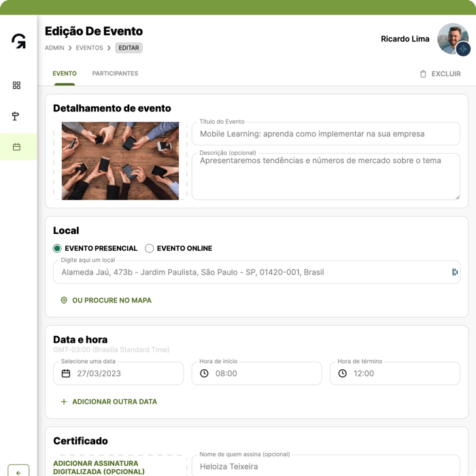The height and width of the screenshot is (476, 476).
Task: Click the Certificado section heading
Action: tap(80, 441)
